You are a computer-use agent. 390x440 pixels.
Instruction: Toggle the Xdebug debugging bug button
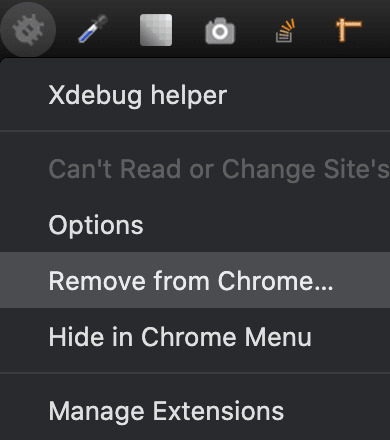pyautogui.click(x=28, y=30)
